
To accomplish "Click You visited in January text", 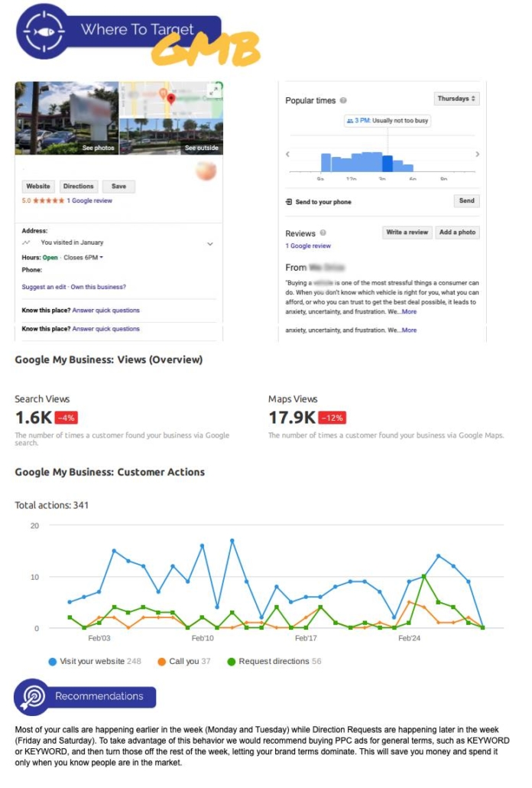I will [x=73, y=243].
